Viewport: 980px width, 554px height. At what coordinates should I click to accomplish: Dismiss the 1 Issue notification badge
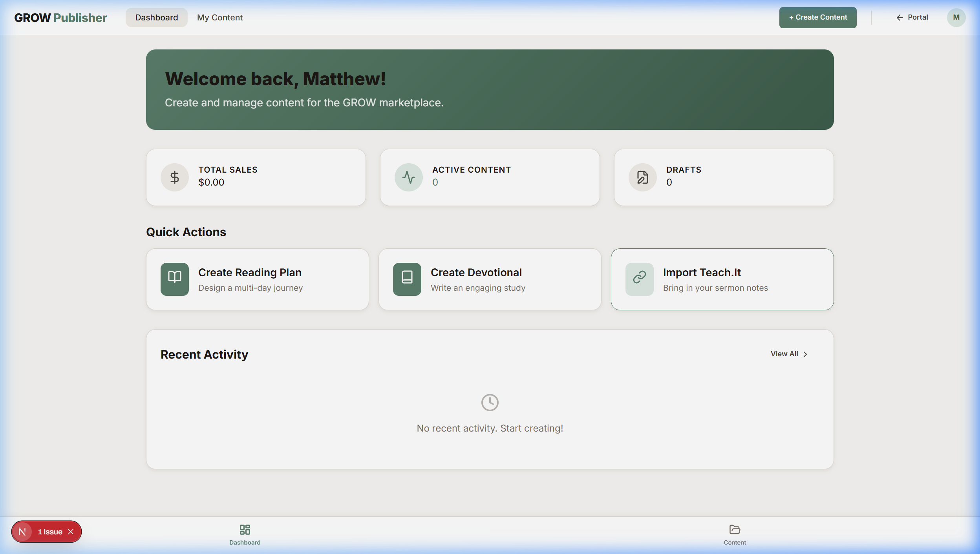tap(71, 531)
